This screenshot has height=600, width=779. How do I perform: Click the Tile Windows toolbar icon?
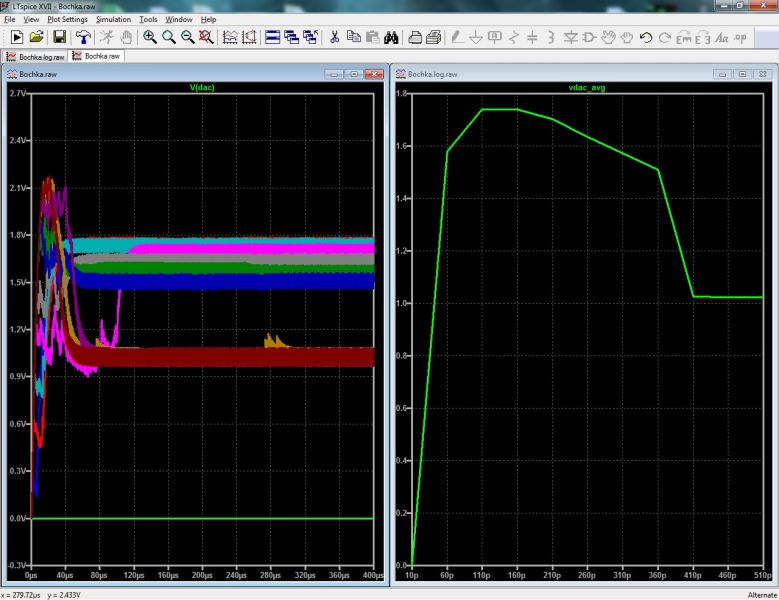click(x=272, y=37)
